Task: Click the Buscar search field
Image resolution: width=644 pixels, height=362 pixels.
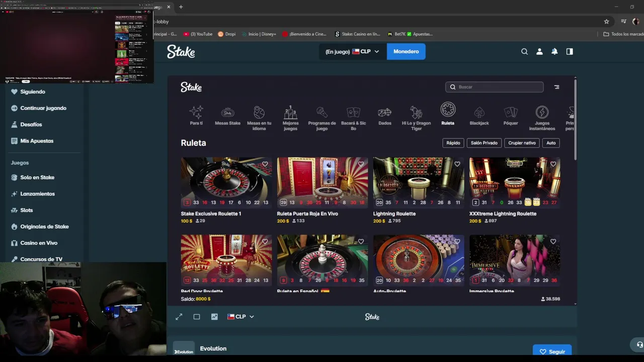Action: click(494, 87)
